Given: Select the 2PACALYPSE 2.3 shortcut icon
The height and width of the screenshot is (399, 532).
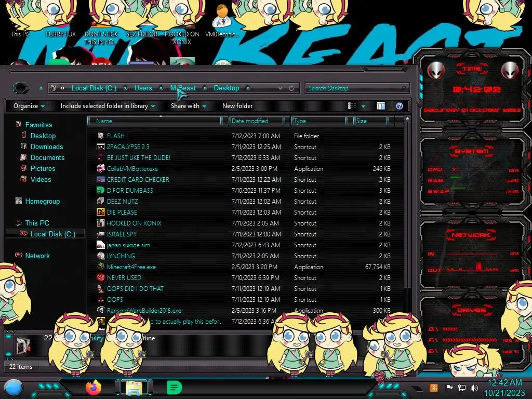Looking at the screenshot, I should pyautogui.click(x=100, y=147).
